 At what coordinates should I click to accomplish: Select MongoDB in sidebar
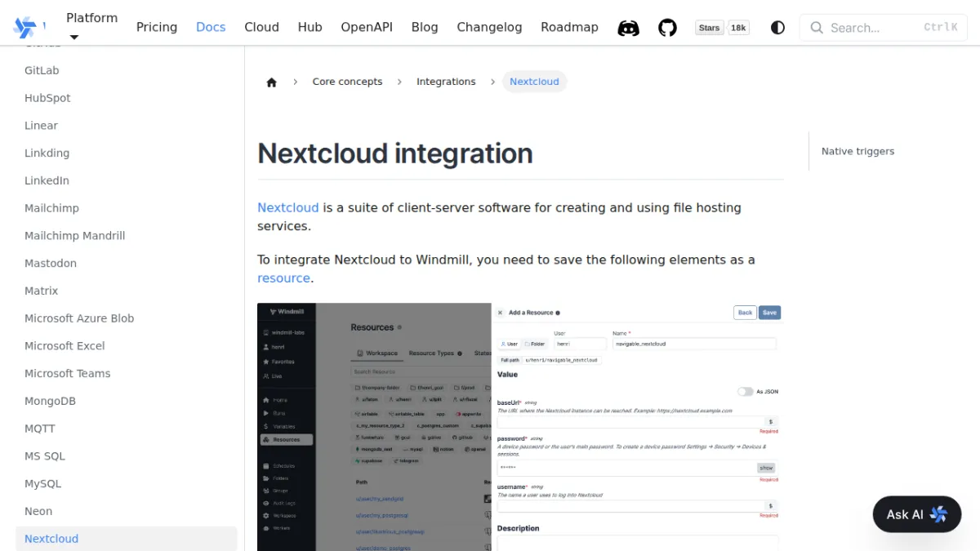[x=50, y=401]
